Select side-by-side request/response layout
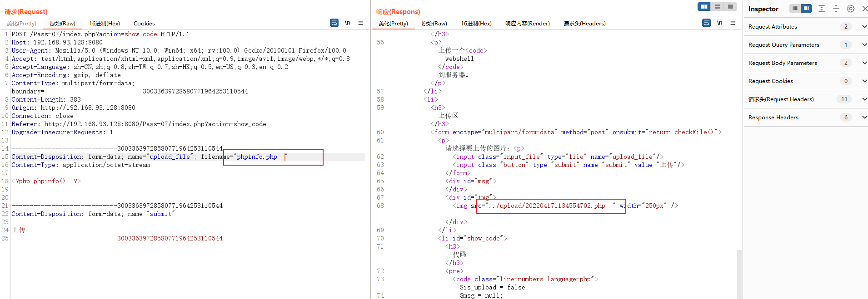Viewport: 868px width, 299px height. pos(704,6)
